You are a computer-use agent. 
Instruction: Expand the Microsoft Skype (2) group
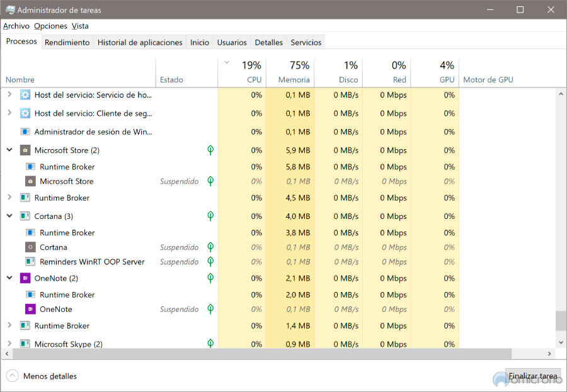[x=9, y=344]
